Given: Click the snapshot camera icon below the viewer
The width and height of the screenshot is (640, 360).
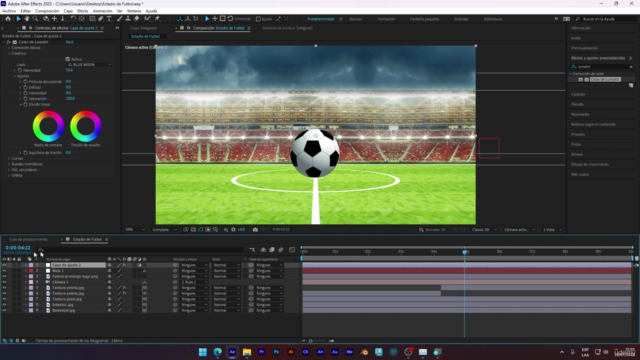Looking at the screenshot, I should tap(255, 229).
